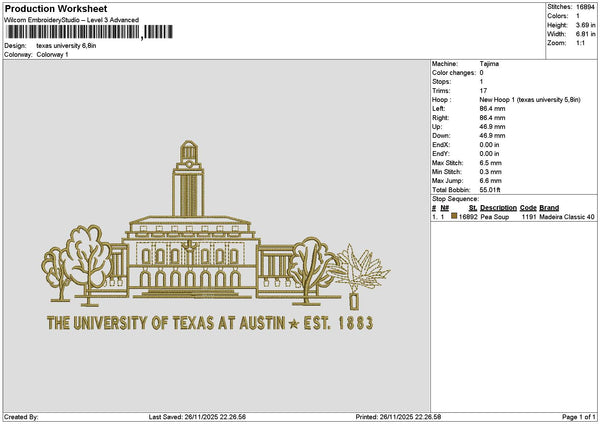Click "Page 1 of 1" in footer
Image resolution: width=600 pixels, height=424 pixels.
[579, 417]
